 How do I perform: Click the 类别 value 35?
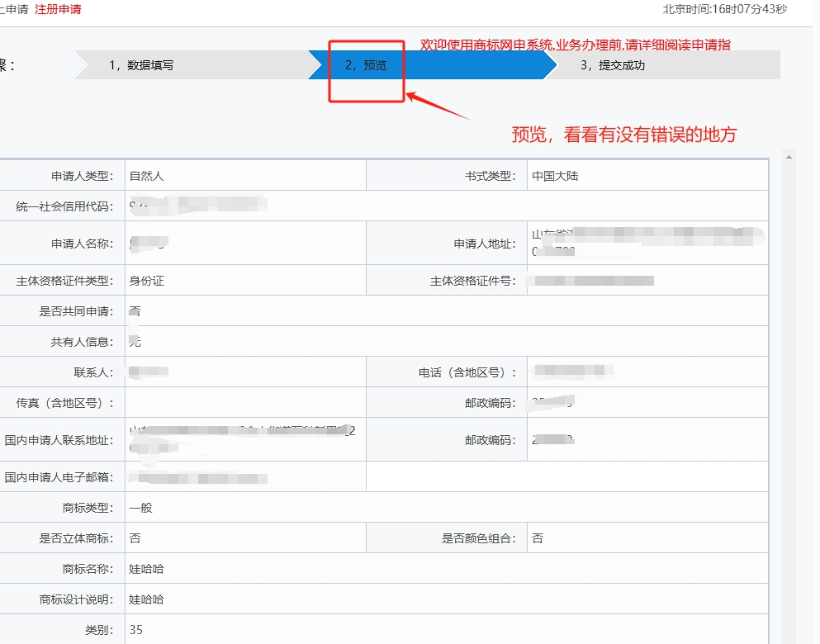(x=136, y=630)
